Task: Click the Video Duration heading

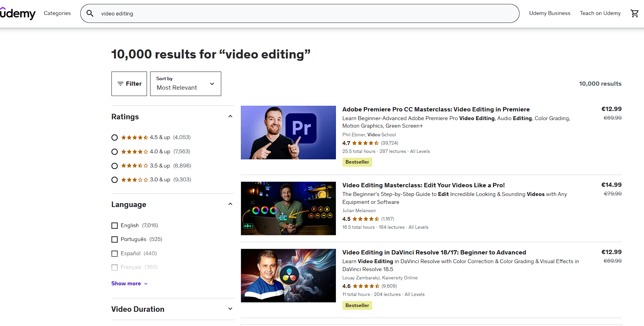Action: 138,309
